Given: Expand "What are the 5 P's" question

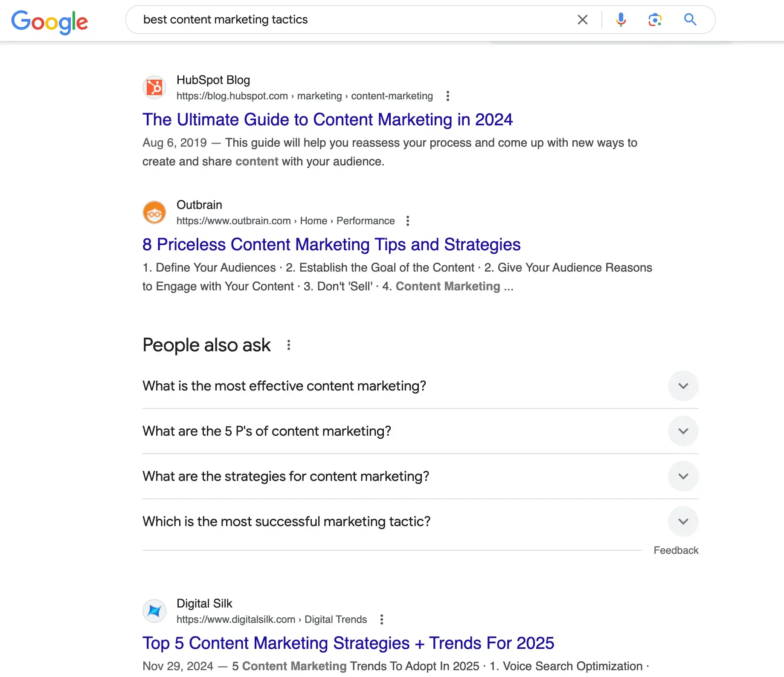Looking at the screenshot, I should click(683, 431).
